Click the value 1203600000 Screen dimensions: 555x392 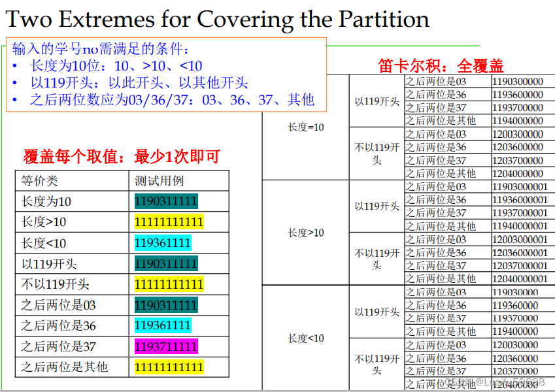point(518,147)
